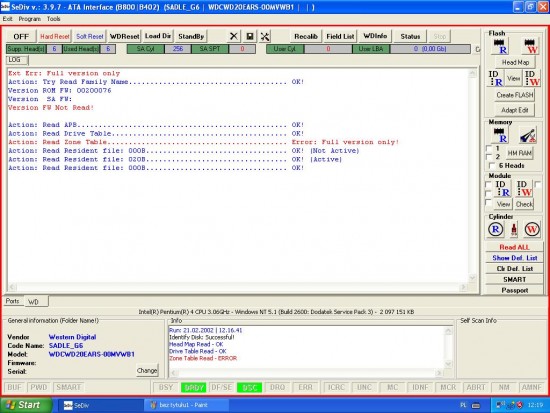Click the Passport button
This screenshot has height=413, width=550.
coord(515,290)
